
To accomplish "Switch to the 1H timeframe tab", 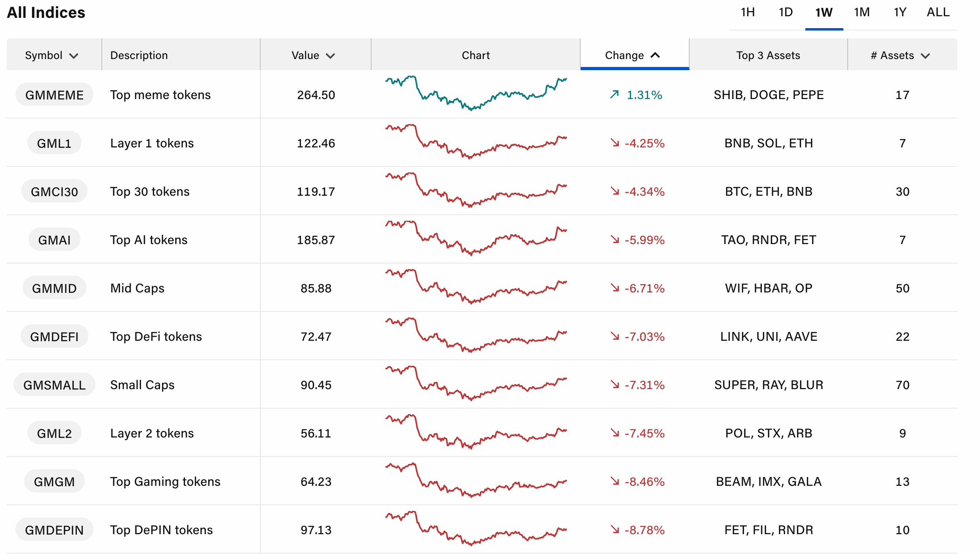I will pyautogui.click(x=747, y=12).
